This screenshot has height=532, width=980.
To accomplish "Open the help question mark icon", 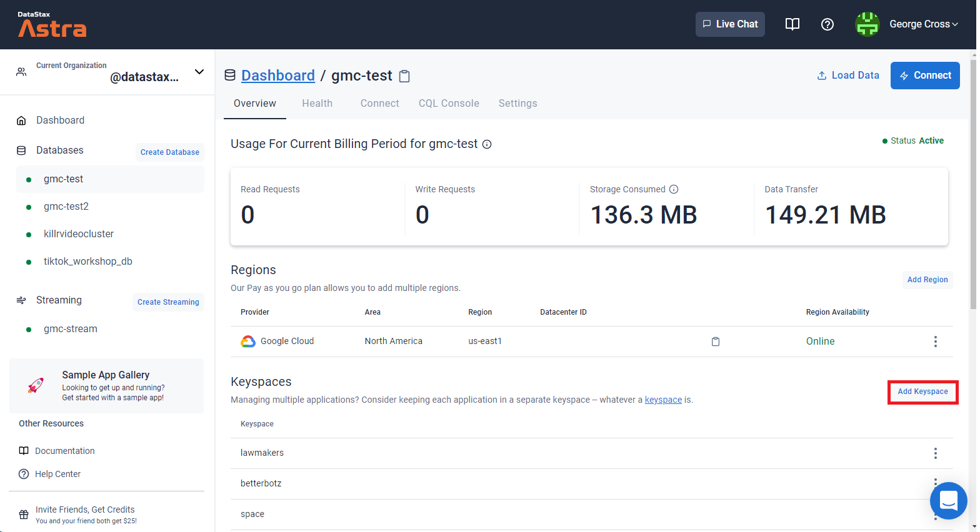I will pos(827,24).
